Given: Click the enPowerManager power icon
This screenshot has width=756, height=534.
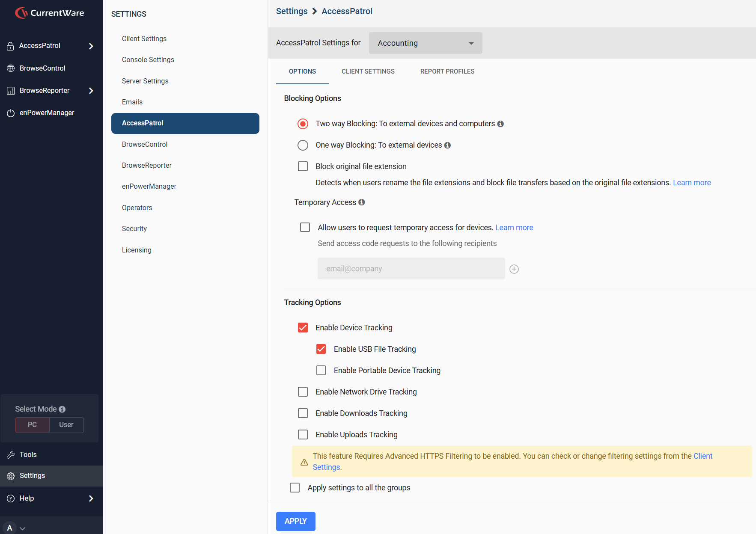Looking at the screenshot, I should click(11, 113).
